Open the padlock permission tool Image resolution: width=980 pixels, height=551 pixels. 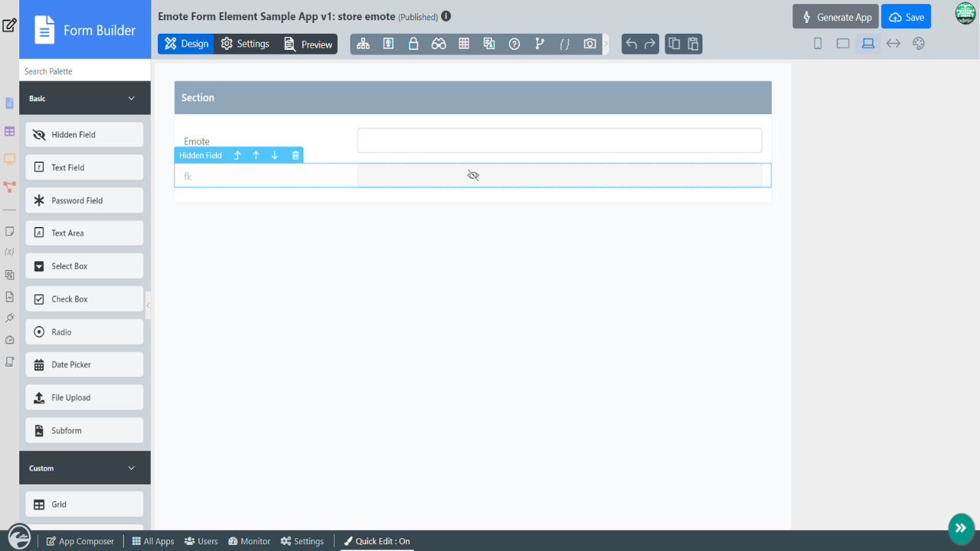pyautogui.click(x=413, y=44)
